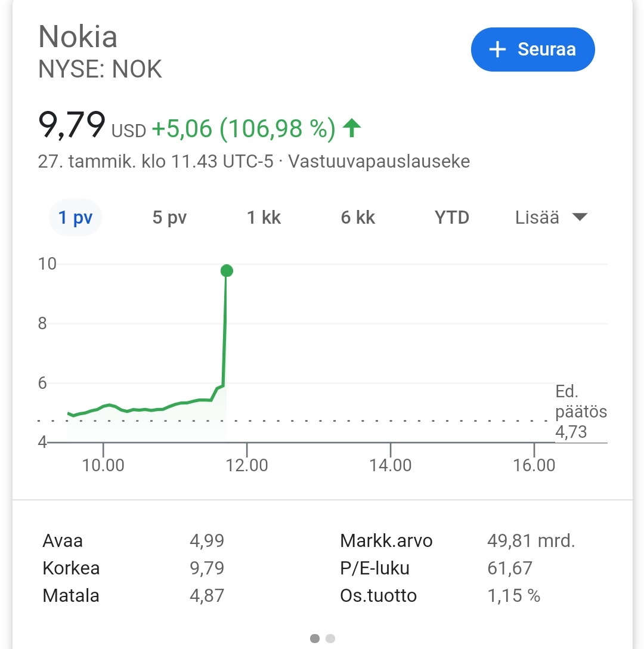Screen dimensions: 644x649
Task: Click the NYSE: NOK ticker label
Action: 100,69
